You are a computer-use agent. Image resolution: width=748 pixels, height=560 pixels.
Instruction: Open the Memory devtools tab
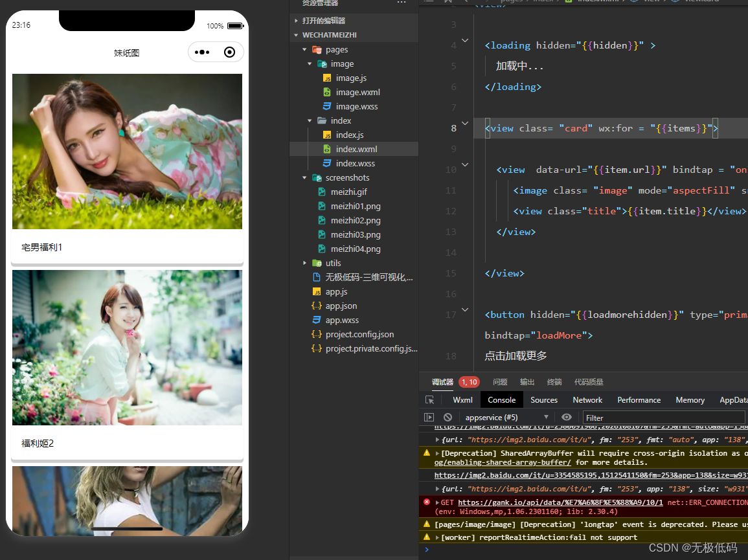pyautogui.click(x=690, y=399)
